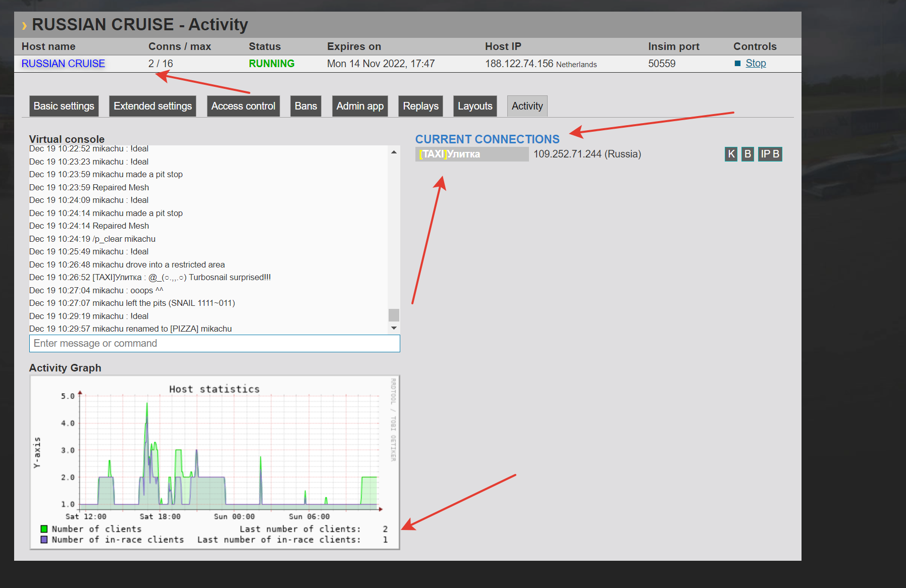The width and height of the screenshot is (906, 588).
Task: Click console line '/p_clear mikachu'
Action: click(92, 239)
